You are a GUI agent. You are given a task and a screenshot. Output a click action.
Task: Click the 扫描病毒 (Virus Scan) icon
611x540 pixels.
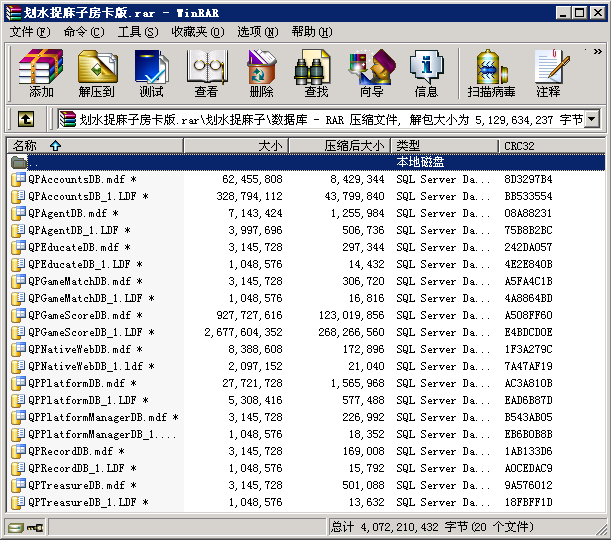[491, 73]
